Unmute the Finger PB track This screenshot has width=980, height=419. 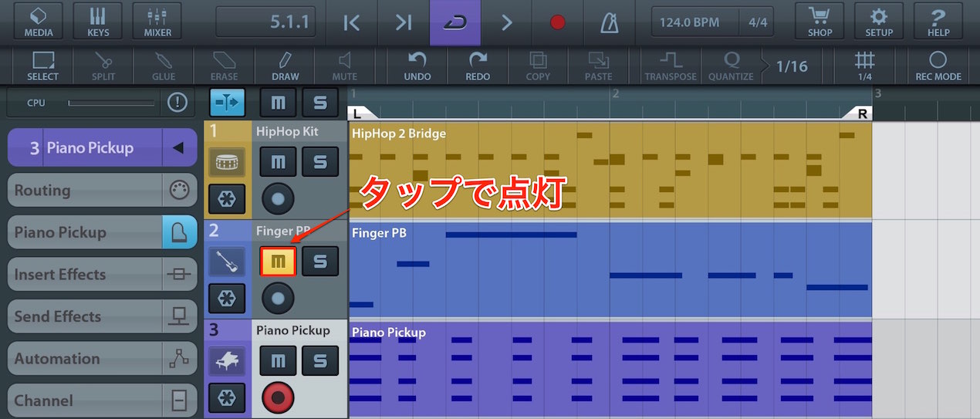[x=278, y=262]
